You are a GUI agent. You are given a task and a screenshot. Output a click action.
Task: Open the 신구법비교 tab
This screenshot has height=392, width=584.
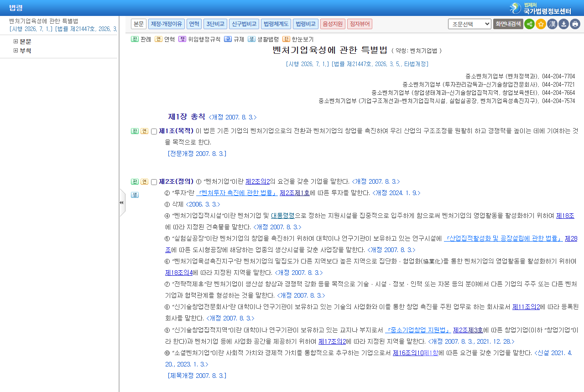[x=244, y=24]
